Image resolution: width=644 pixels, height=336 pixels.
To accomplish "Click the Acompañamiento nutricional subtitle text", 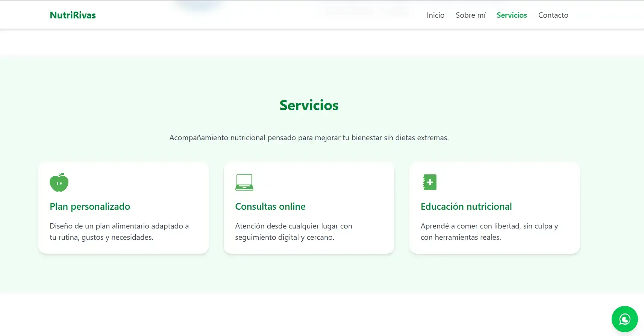I will point(309,138).
